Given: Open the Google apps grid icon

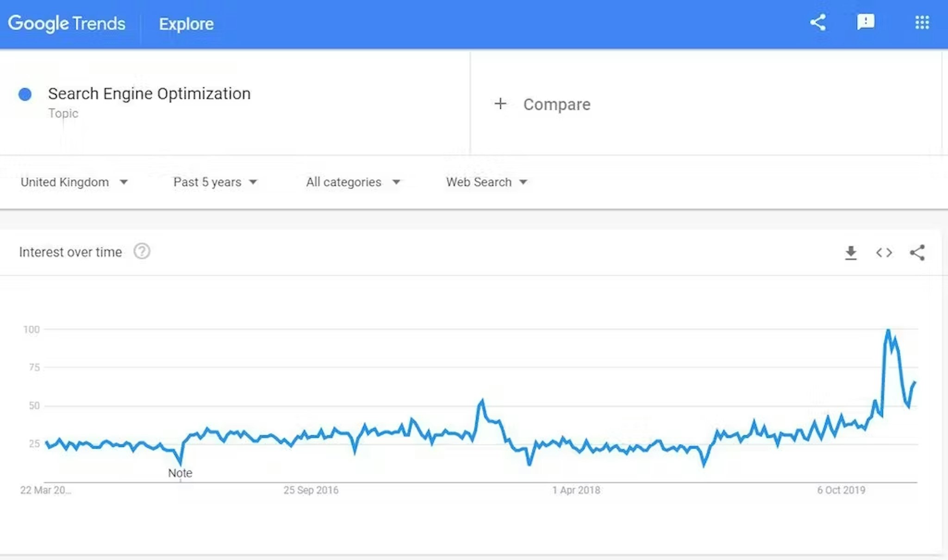Looking at the screenshot, I should 922,22.
